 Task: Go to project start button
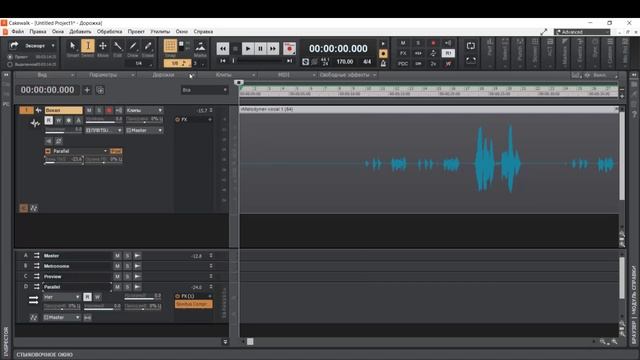(x=223, y=61)
